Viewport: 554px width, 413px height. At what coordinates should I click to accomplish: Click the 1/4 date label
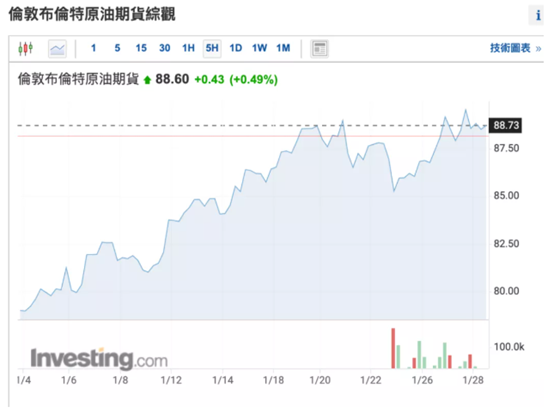pos(23,380)
